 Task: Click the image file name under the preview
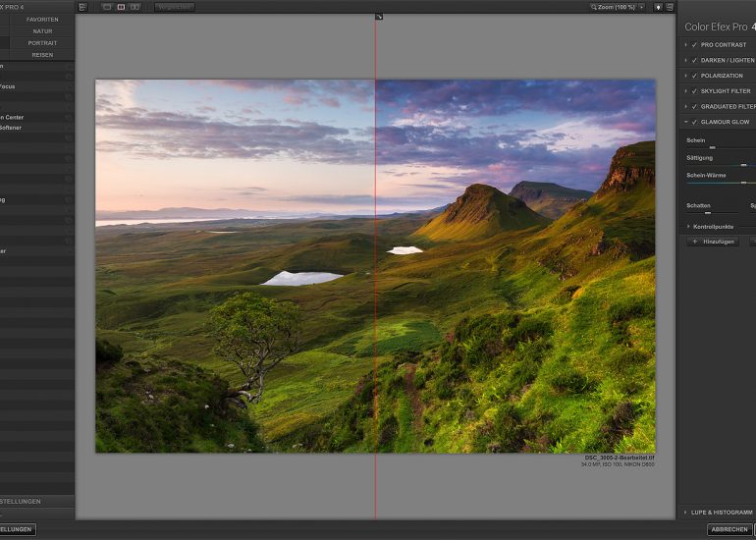pos(620,458)
